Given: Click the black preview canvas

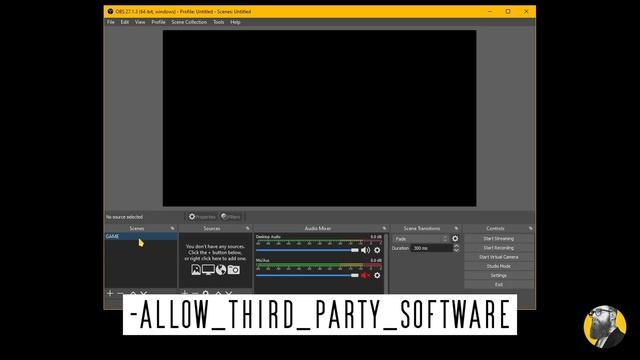Looking at the screenshot, I should click(x=320, y=118).
